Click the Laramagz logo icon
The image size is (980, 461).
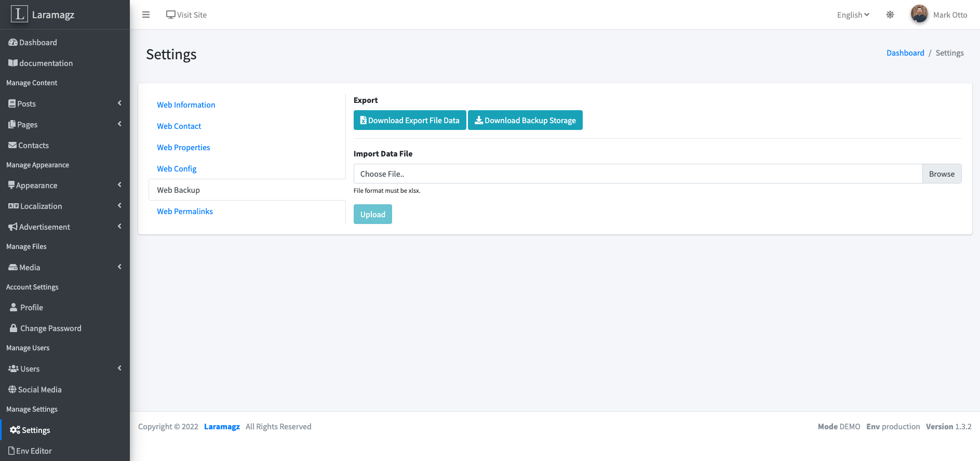tap(19, 14)
